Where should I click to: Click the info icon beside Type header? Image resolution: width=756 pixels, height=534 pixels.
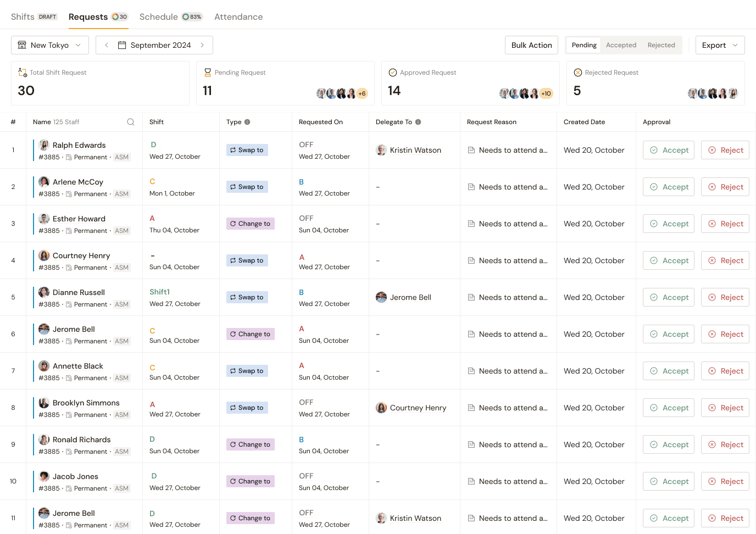247,122
